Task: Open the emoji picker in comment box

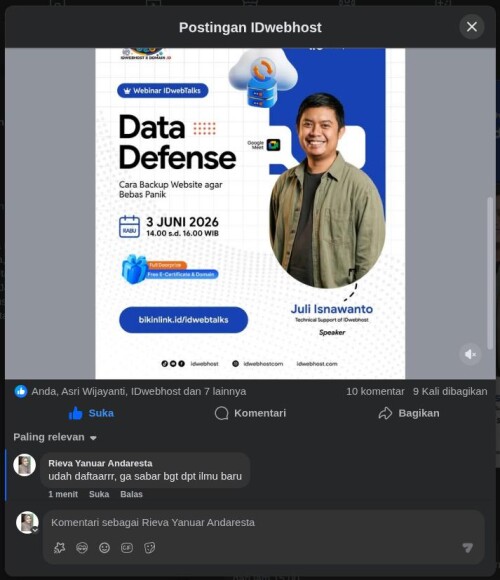Action: [105, 548]
